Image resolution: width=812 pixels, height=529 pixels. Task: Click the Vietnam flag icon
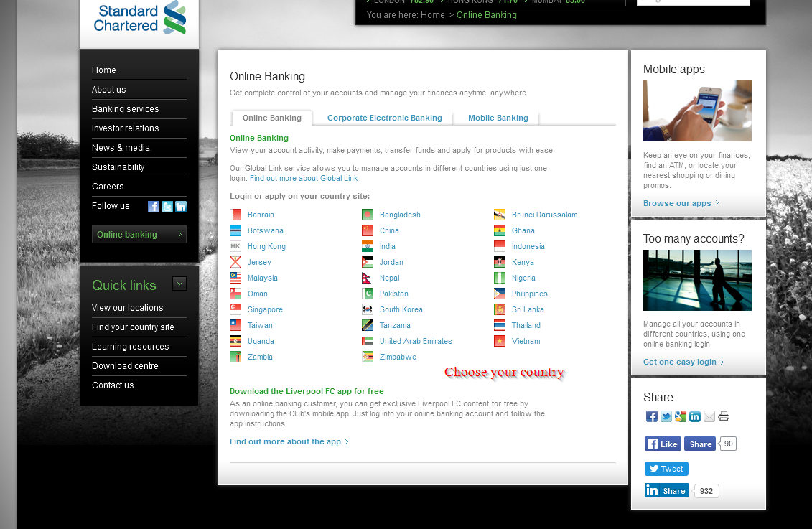(500, 341)
